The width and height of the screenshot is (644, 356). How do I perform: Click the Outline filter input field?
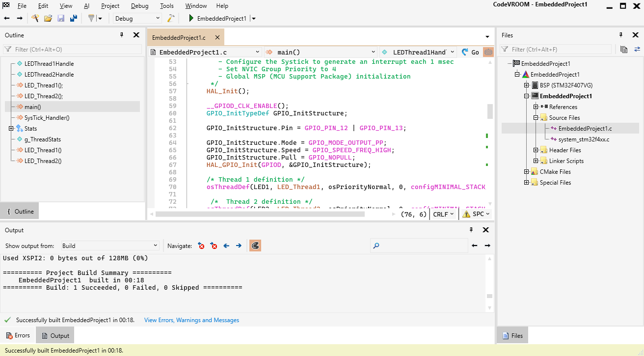(74, 49)
